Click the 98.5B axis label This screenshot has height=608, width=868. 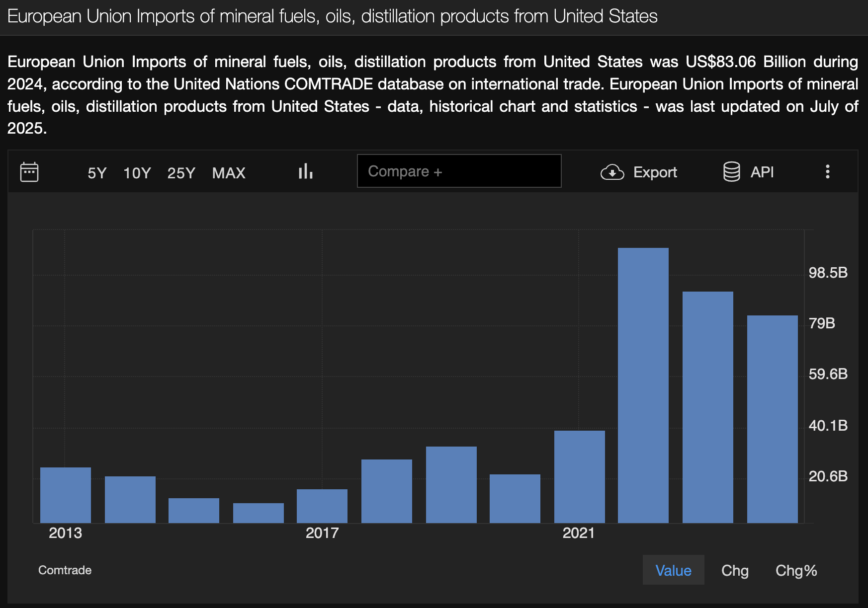[828, 273]
